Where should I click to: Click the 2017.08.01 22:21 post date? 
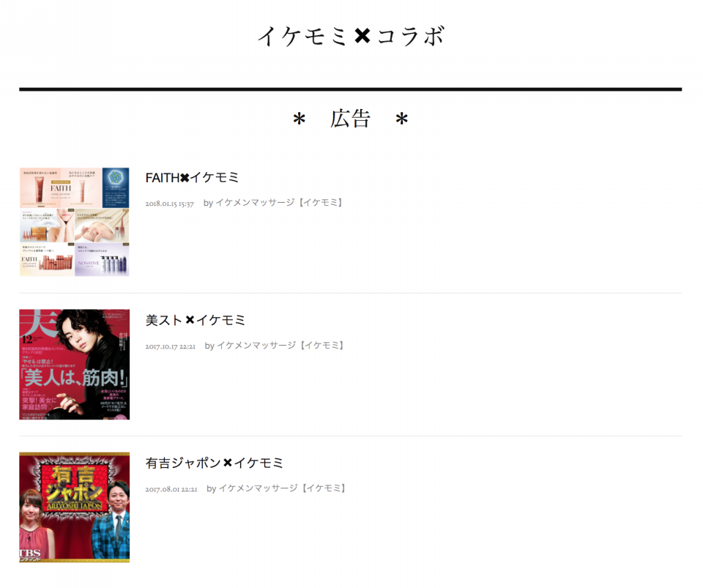171,489
